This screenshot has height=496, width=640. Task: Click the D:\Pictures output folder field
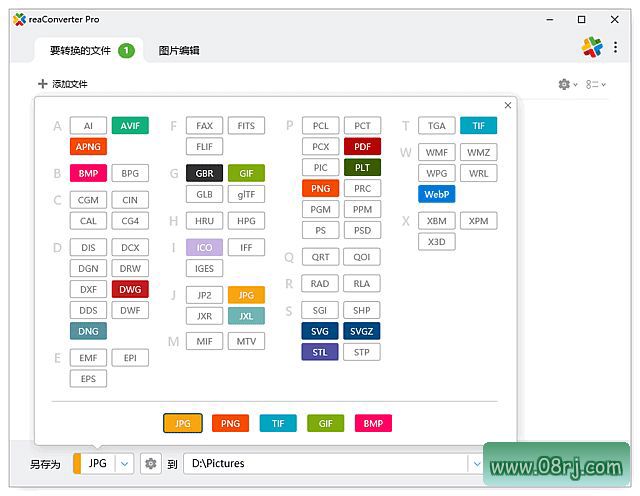tap(320, 463)
